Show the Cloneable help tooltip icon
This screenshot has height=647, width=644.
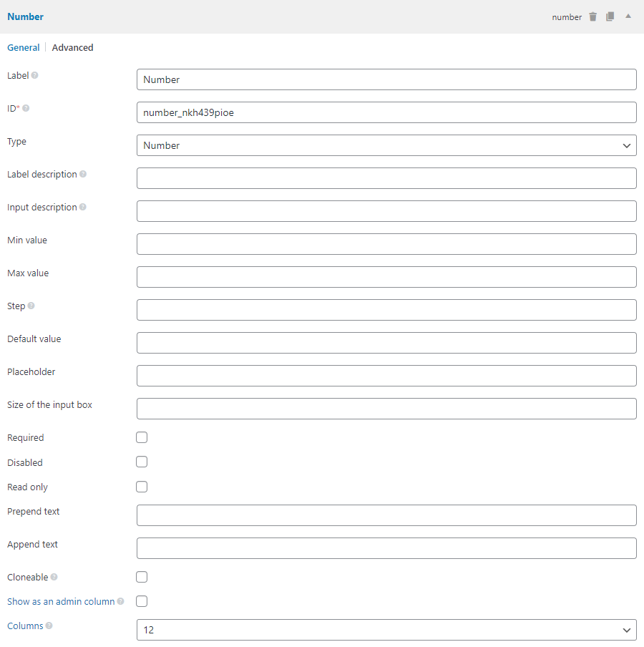(x=54, y=577)
